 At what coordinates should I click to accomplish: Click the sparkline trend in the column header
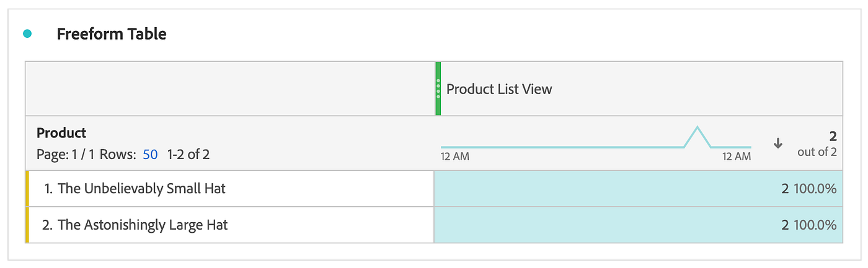(x=595, y=143)
